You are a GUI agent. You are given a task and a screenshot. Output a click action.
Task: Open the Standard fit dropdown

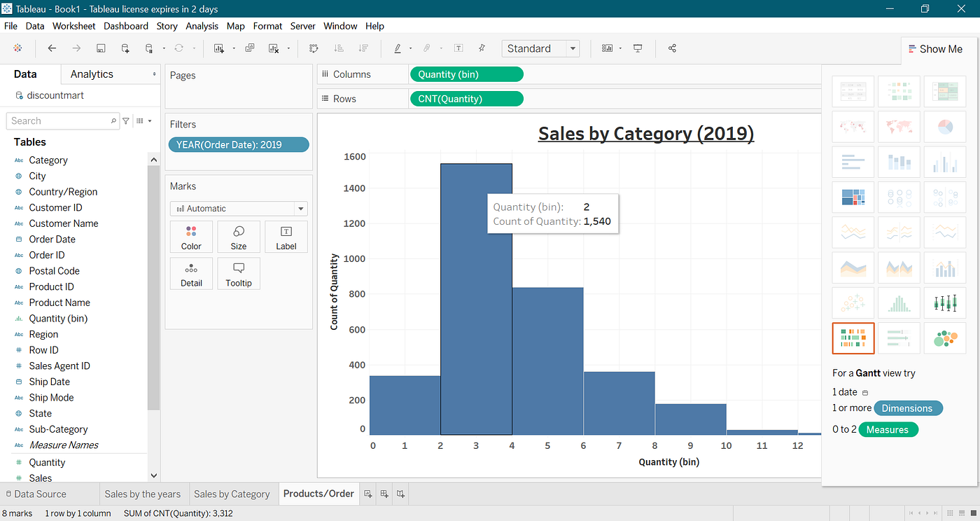(540, 48)
